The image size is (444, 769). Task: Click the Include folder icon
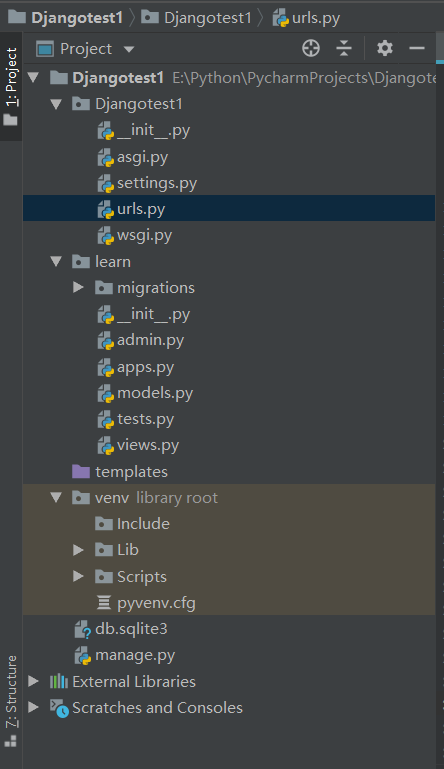click(x=104, y=524)
